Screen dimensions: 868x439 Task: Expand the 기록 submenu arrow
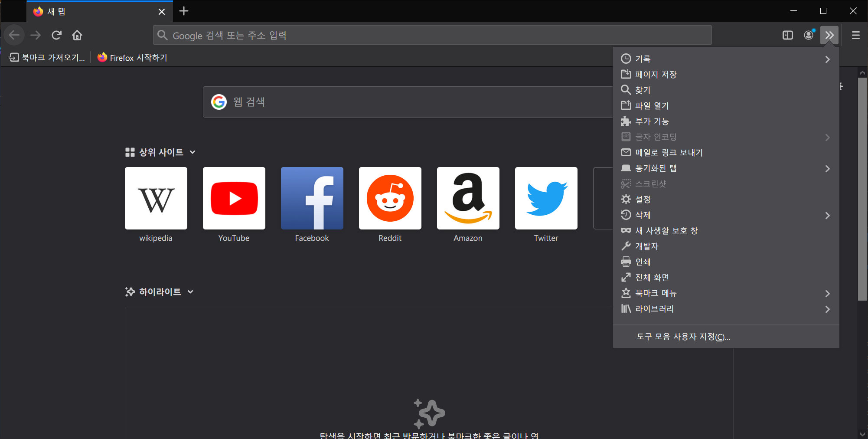[x=827, y=59]
